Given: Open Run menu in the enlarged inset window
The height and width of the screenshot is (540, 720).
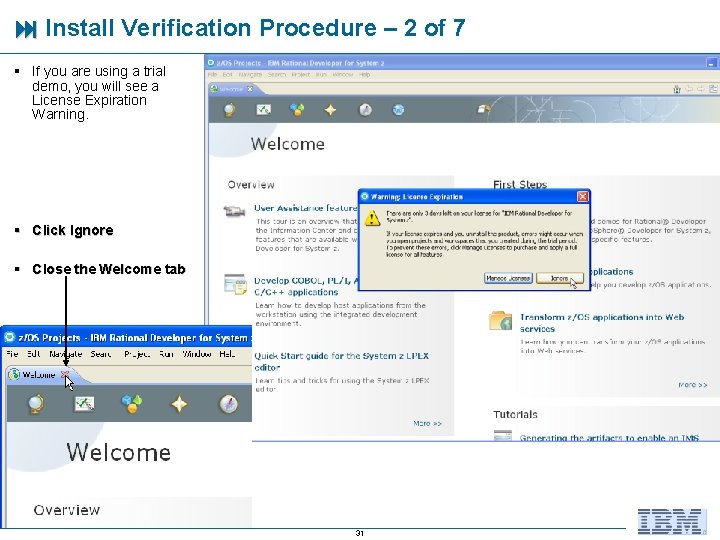Looking at the screenshot, I should coord(166,354).
